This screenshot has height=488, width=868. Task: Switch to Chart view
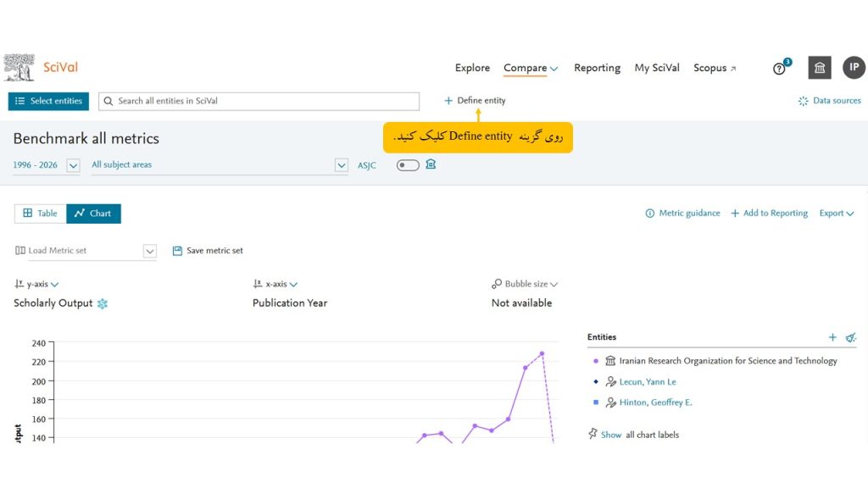(93, 213)
